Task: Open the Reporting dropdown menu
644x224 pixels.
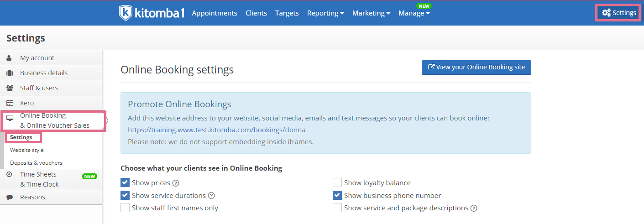Action: click(325, 13)
